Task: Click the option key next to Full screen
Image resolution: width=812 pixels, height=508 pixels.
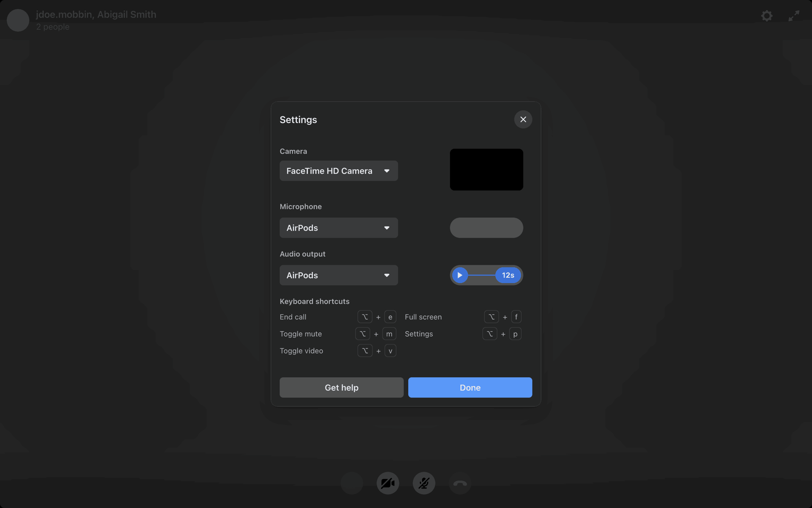Action: point(491,317)
